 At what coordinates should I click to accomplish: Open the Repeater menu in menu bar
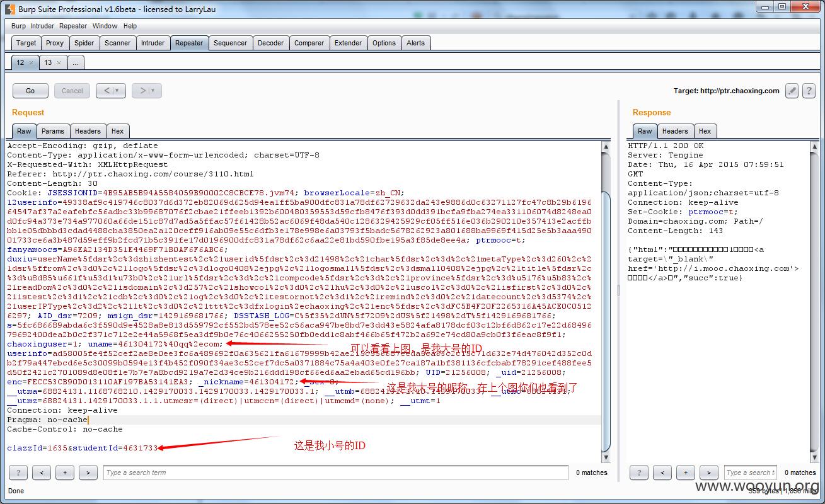pyautogui.click(x=73, y=26)
